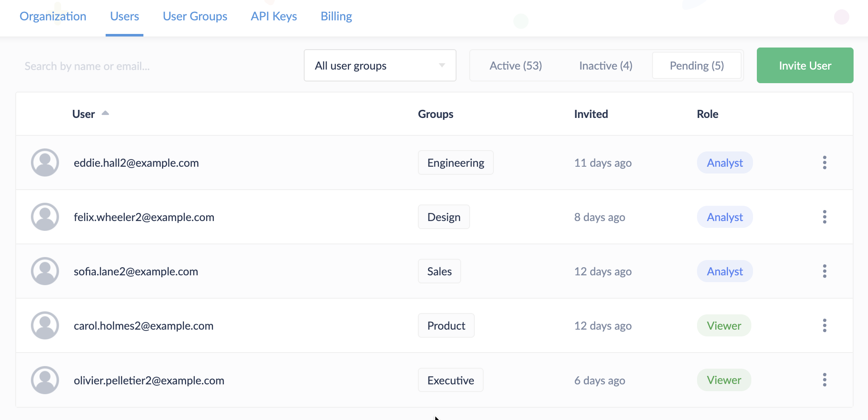Show Inactive (4) users
Screen dimensions: 868x420
pos(605,66)
